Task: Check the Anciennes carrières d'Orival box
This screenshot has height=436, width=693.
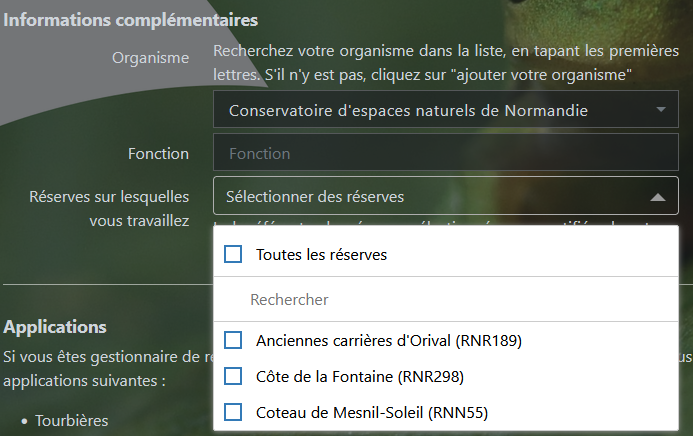Action: tap(233, 341)
